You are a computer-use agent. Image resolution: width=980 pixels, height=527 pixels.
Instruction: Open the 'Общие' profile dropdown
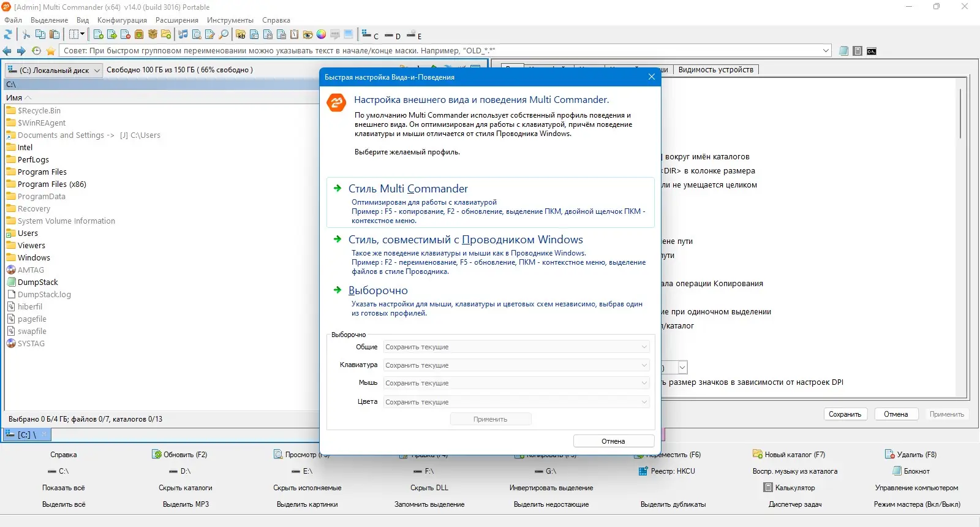516,347
